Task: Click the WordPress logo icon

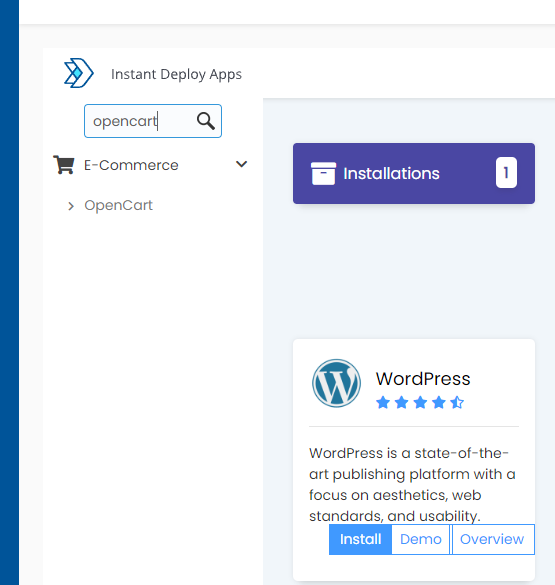Action: click(x=336, y=383)
